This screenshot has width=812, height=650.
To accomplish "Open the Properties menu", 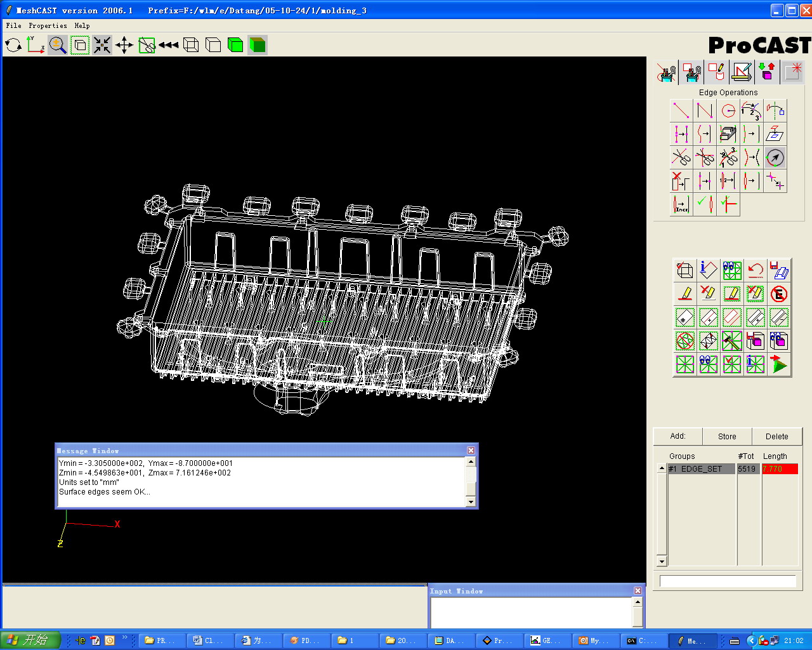I will coord(48,26).
